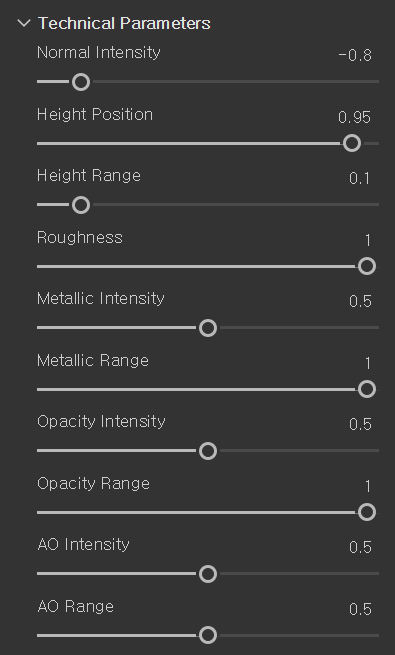The image size is (395, 655).
Task: Click the Roughness slider handle
Action: click(x=367, y=266)
